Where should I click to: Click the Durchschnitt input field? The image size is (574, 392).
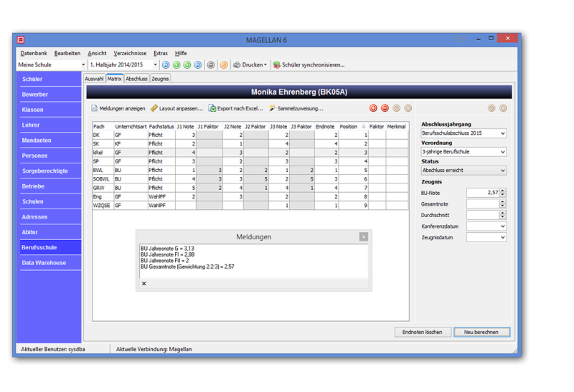(x=483, y=215)
